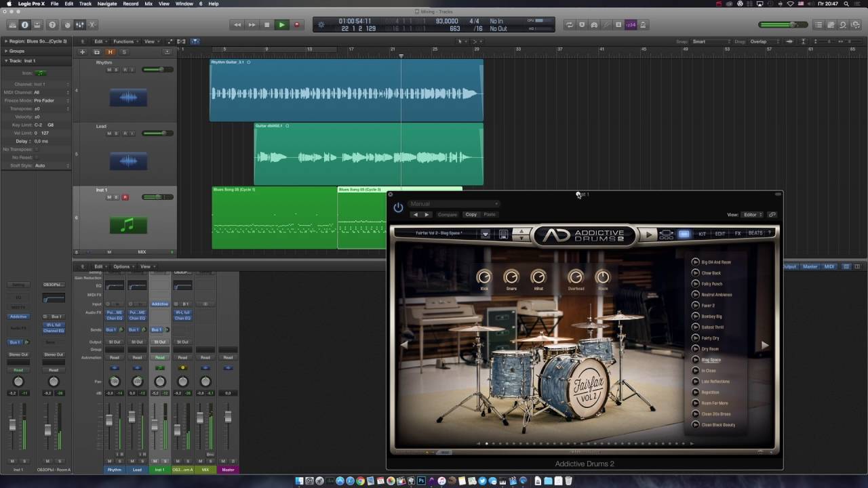Open the Track menu in the menu bar
Screen dimensions: 868x488
click(85, 4)
